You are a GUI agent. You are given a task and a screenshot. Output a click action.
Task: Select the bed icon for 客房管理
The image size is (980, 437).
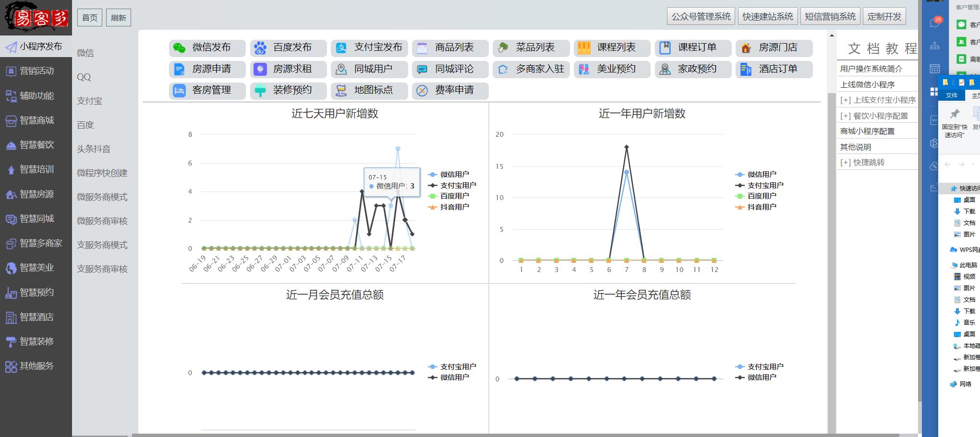coord(179,90)
